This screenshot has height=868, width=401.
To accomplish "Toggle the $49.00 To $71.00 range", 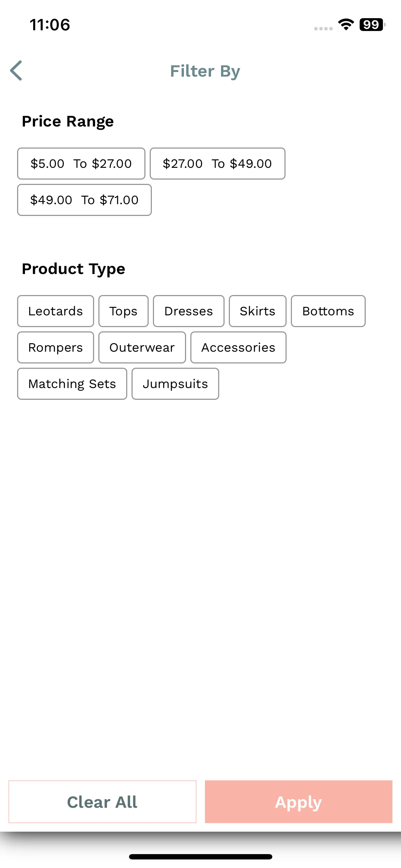I will coord(84,200).
